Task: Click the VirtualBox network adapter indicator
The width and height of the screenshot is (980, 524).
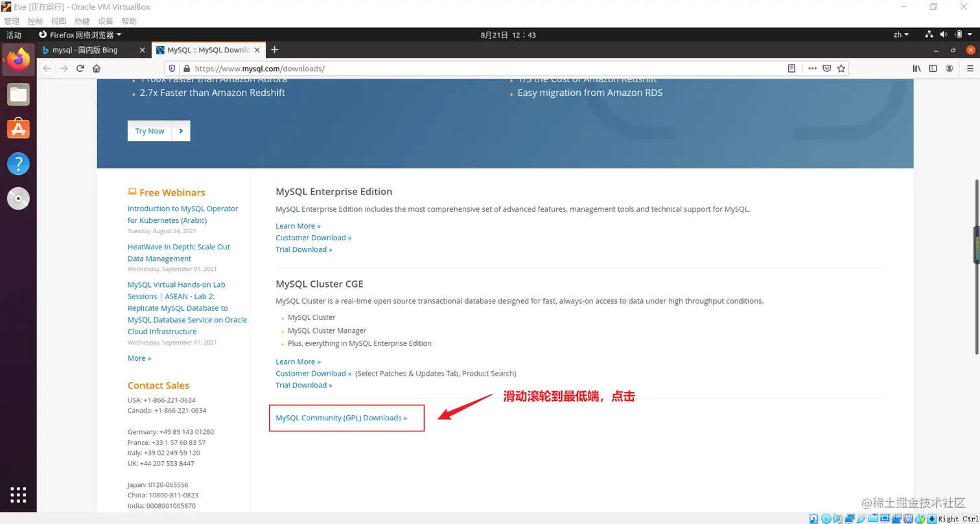Action: (x=850, y=518)
